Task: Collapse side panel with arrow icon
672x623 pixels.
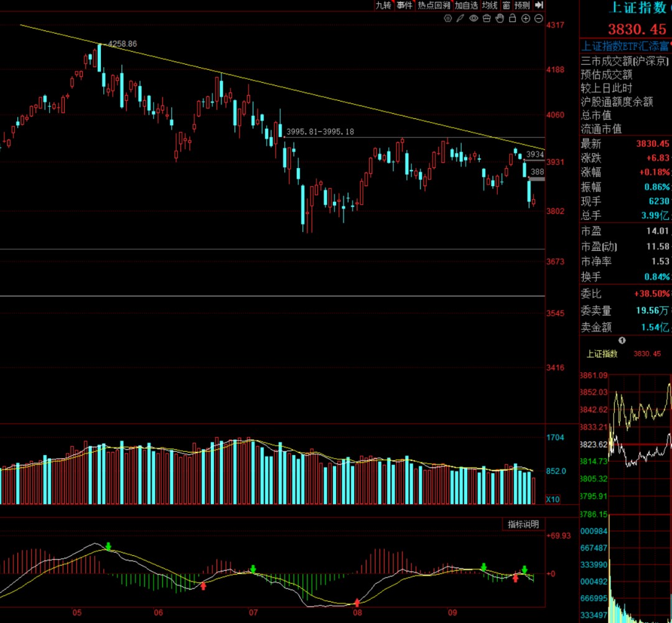Action: (x=539, y=5)
